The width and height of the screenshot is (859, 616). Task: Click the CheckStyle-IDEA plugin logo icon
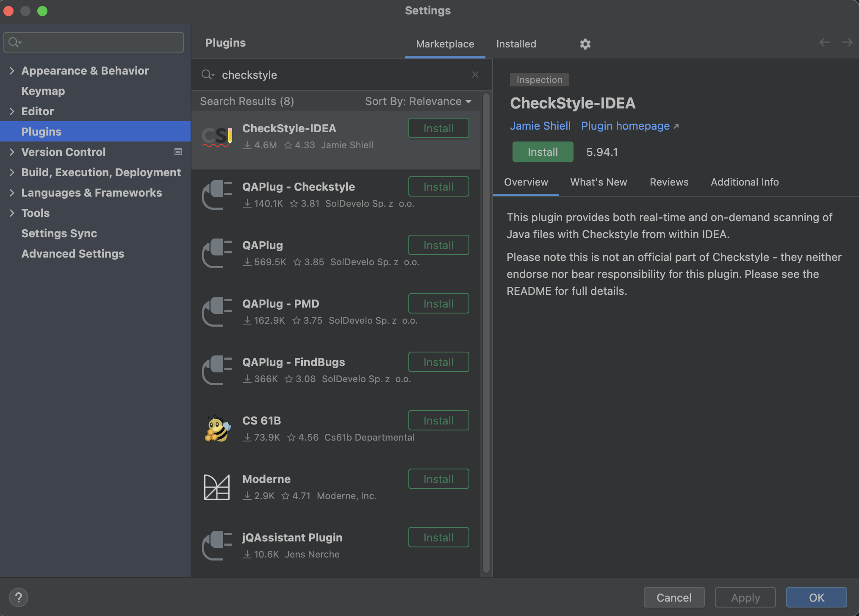click(x=217, y=137)
